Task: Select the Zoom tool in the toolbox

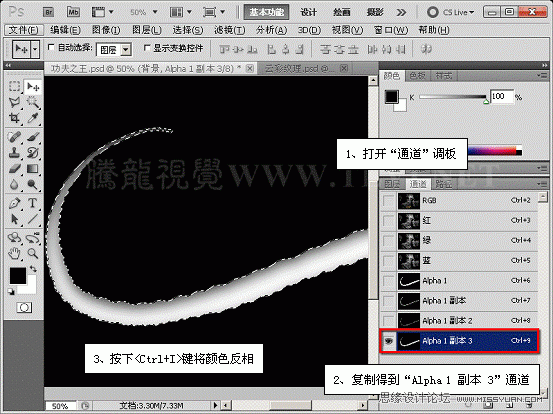Action: coord(33,253)
